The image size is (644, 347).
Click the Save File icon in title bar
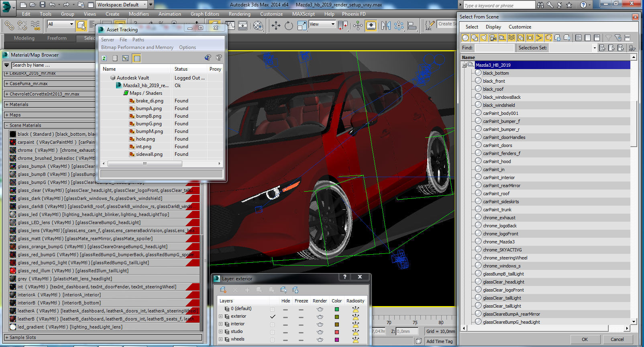pyautogui.click(x=43, y=5)
